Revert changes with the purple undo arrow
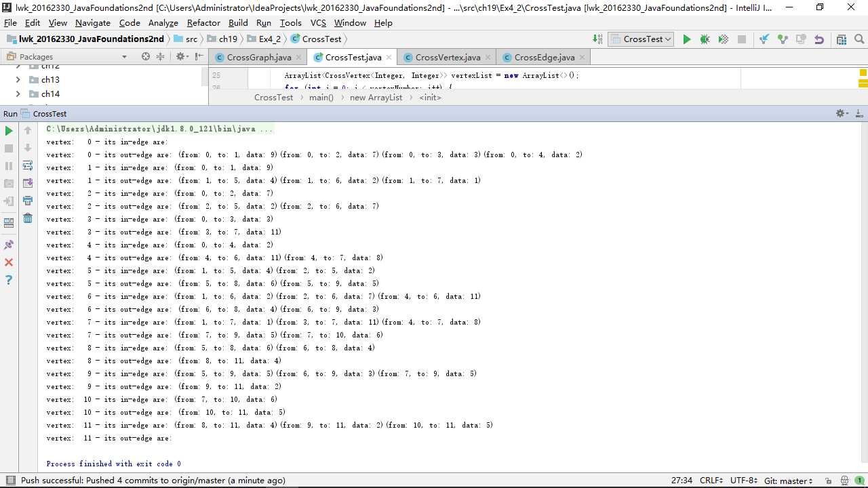 coord(819,39)
